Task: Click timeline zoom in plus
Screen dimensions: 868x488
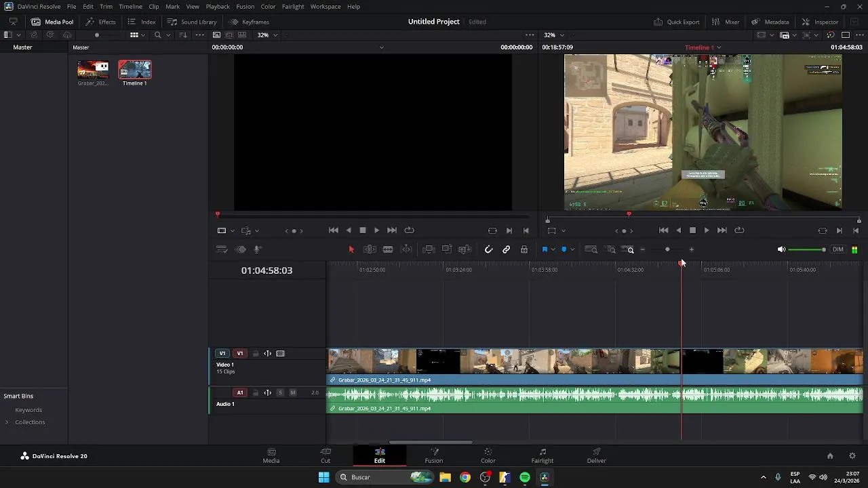Action: click(692, 249)
